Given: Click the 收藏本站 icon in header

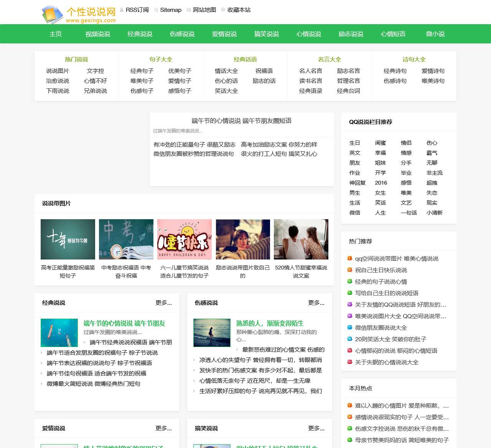Looking at the screenshot, I should point(223,10).
